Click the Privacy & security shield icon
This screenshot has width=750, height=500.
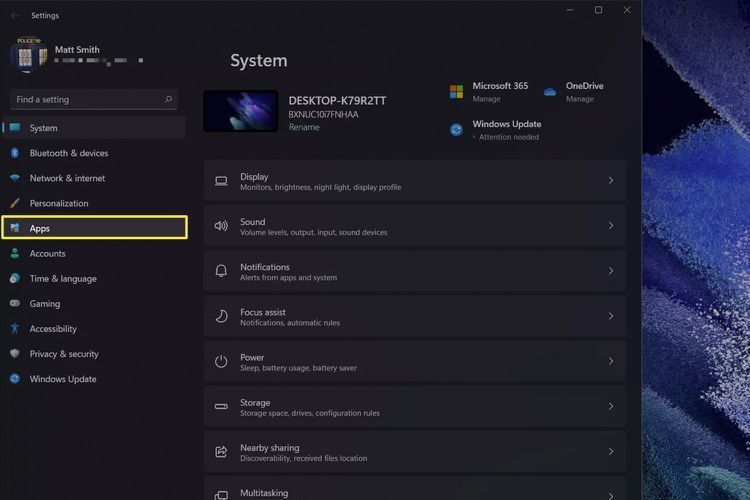(x=15, y=354)
